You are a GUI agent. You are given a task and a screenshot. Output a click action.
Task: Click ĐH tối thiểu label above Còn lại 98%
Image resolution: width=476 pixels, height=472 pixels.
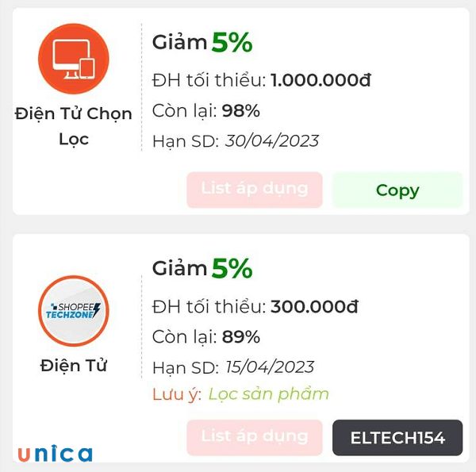pos(209,80)
